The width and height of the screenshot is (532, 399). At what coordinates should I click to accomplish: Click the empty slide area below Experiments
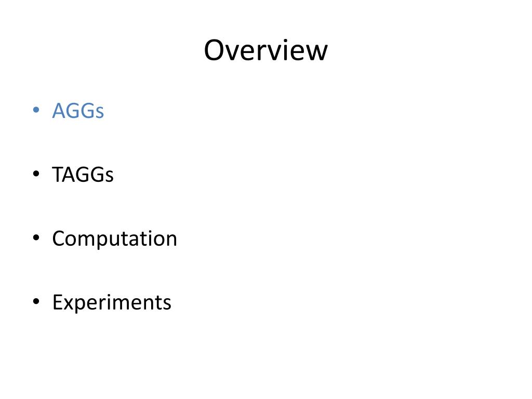(x=266, y=356)
